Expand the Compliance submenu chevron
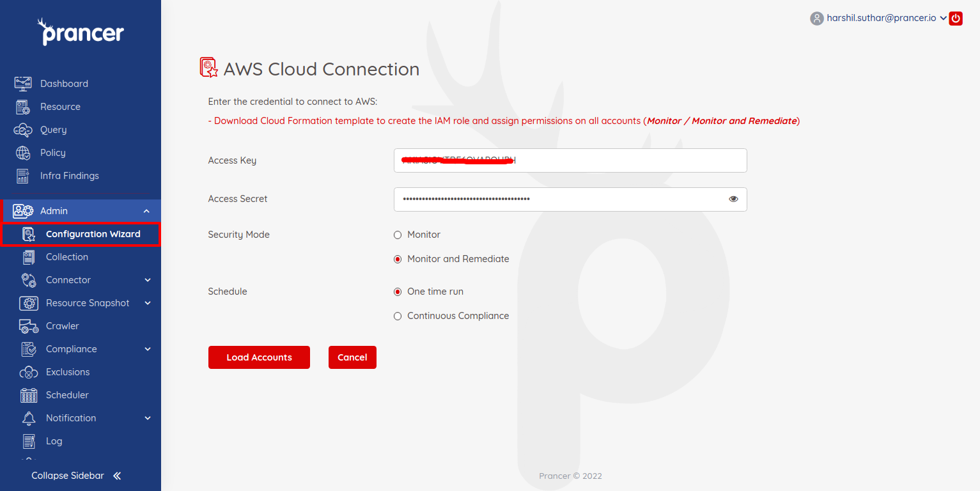The width and height of the screenshot is (980, 491). click(x=148, y=349)
